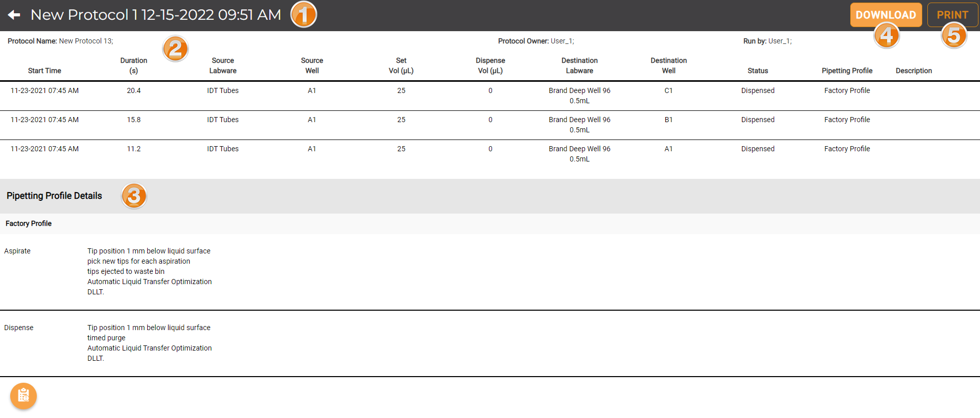Viewport: 980px width, 418px height.
Task: Click the Description column header
Action: tap(913, 71)
